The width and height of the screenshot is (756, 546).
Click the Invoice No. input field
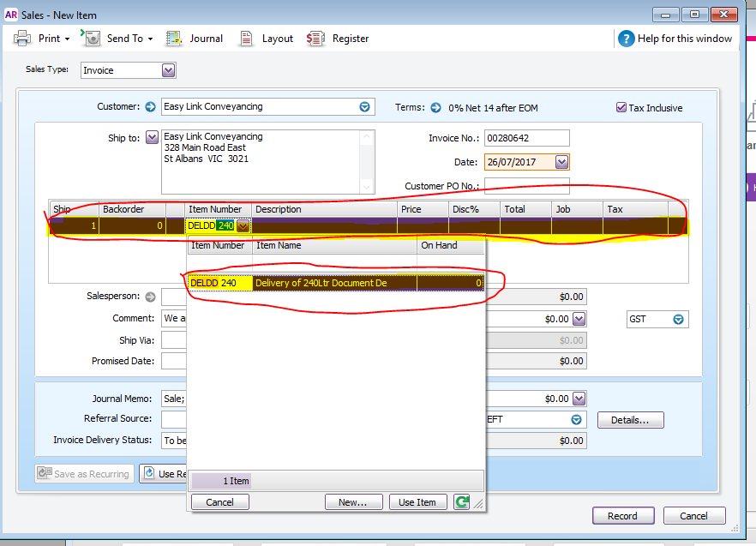click(x=526, y=138)
